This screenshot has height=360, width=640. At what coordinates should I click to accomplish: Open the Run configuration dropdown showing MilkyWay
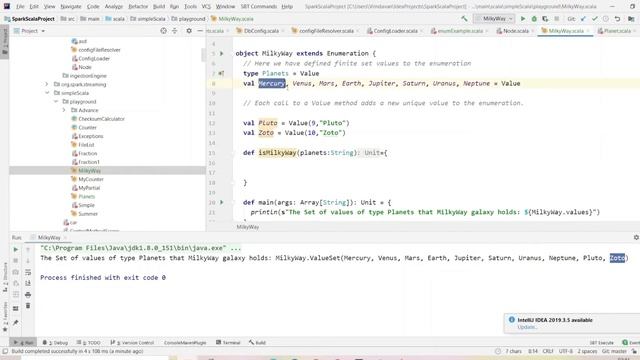pyautogui.click(x=494, y=19)
